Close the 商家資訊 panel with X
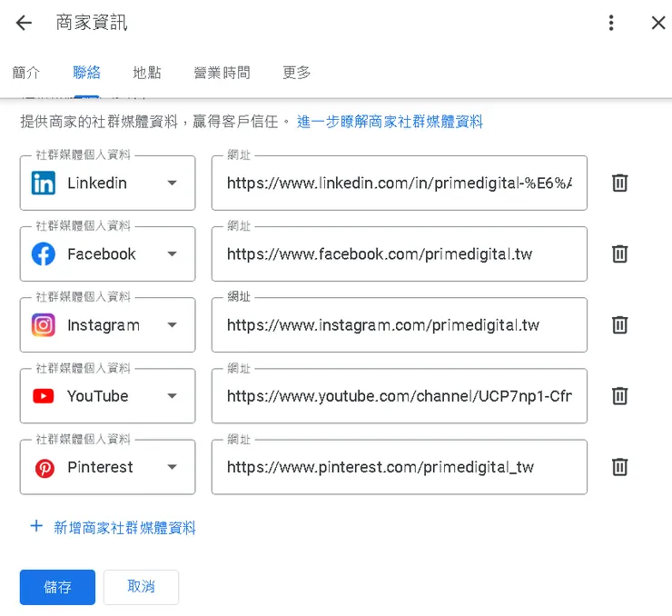The image size is (672, 616). pos(658,23)
